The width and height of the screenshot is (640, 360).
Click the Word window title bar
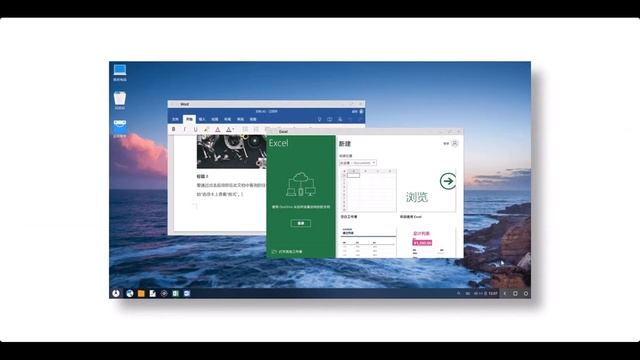pos(267,104)
